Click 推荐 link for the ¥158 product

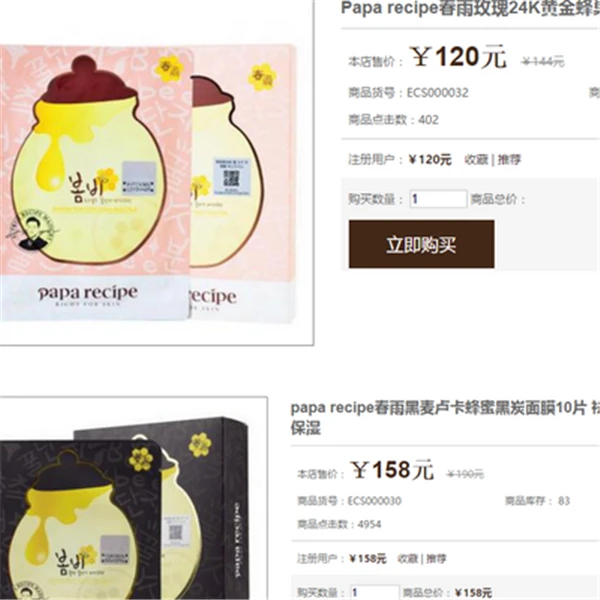(436, 559)
